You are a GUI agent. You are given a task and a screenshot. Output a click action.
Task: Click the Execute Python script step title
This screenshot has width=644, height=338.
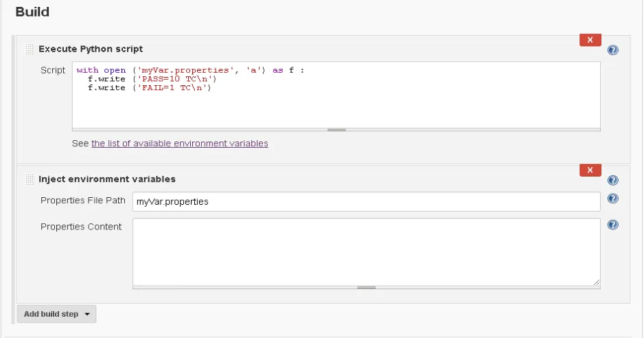tap(91, 49)
